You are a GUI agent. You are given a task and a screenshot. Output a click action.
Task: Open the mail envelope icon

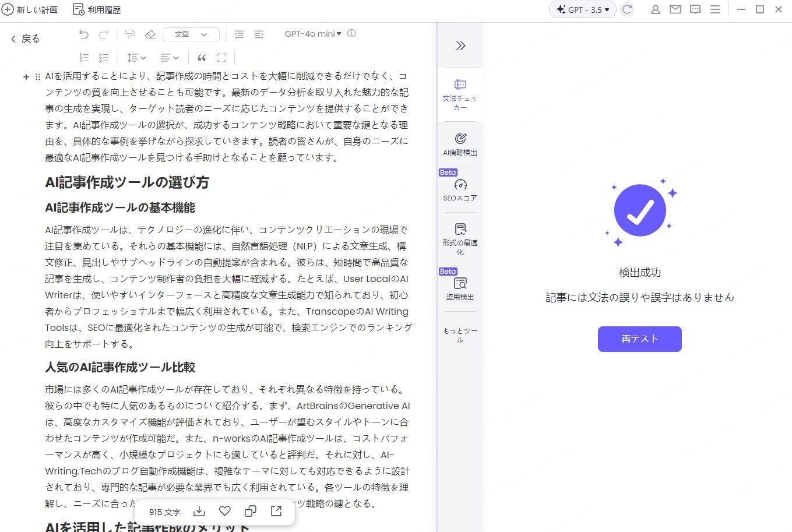(x=675, y=10)
